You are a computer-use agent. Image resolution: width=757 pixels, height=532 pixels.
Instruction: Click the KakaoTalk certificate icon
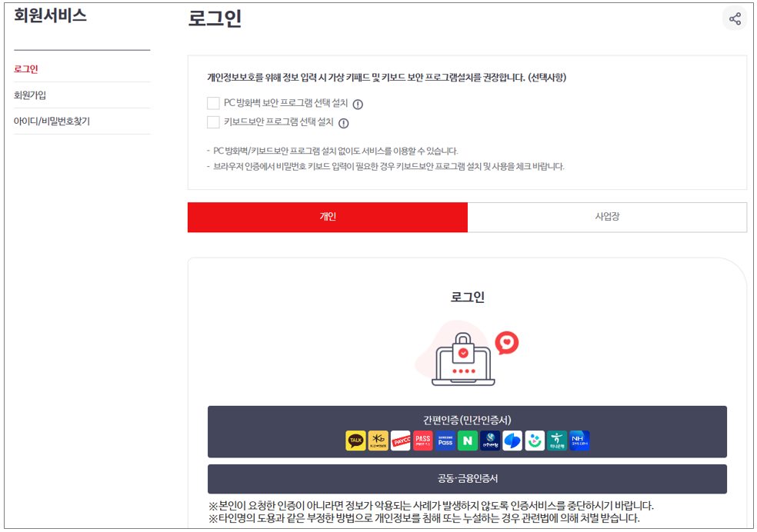[x=355, y=441]
